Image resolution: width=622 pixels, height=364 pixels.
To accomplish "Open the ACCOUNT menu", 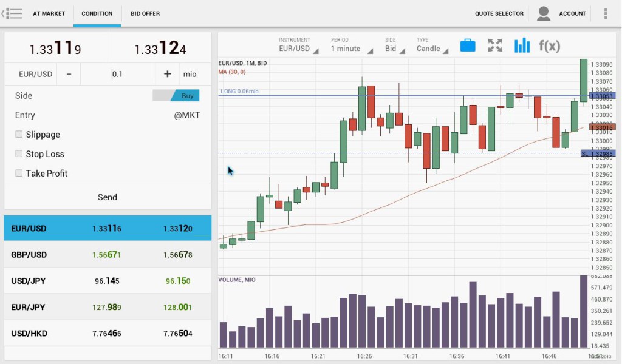I will (572, 13).
